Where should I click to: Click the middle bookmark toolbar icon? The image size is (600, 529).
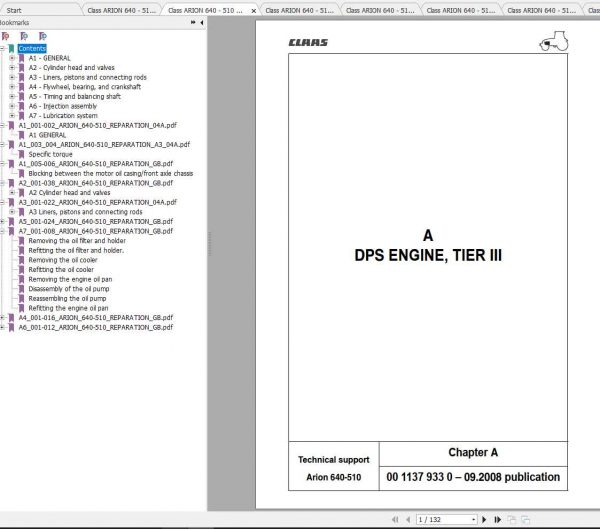[24, 36]
